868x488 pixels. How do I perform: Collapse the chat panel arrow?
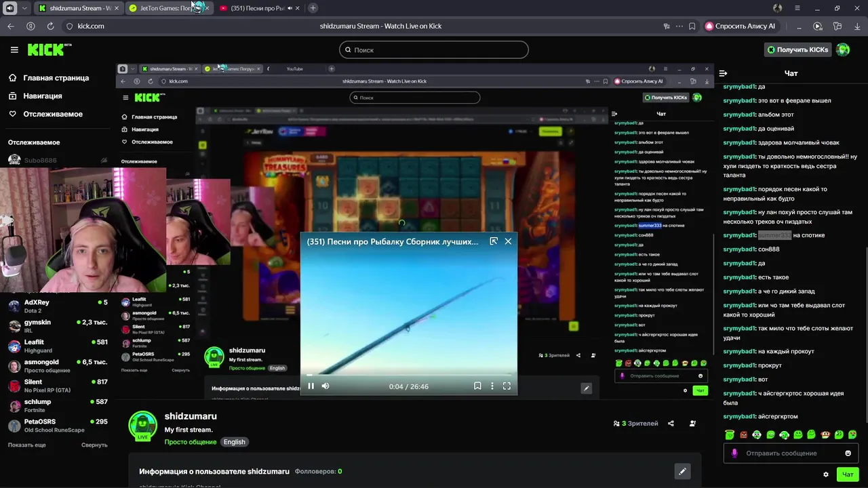(x=723, y=73)
